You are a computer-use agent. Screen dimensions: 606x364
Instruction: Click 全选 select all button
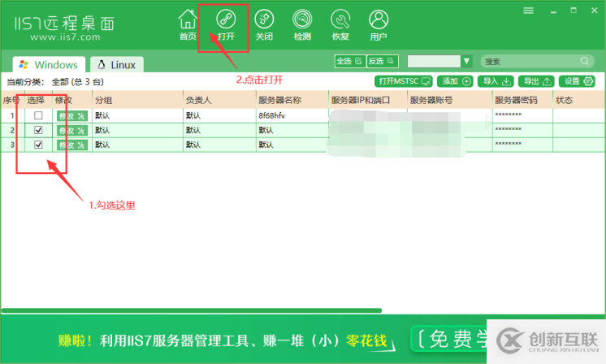350,61
